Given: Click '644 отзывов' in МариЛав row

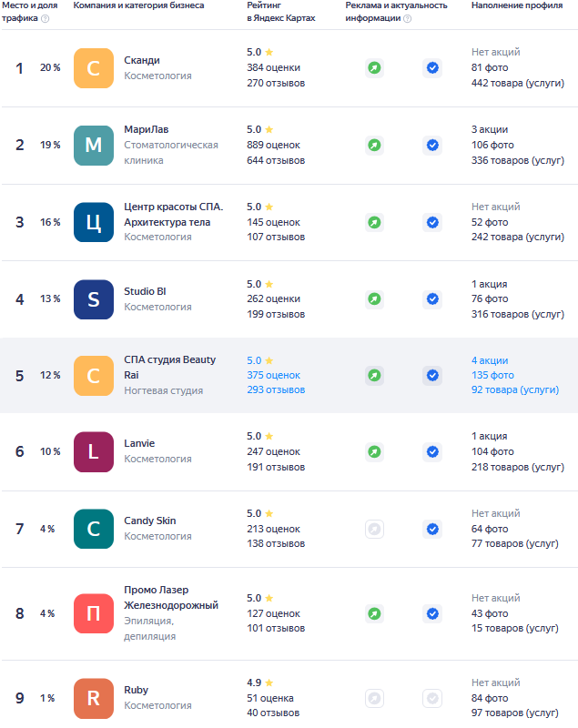Looking at the screenshot, I should pos(276,161).
